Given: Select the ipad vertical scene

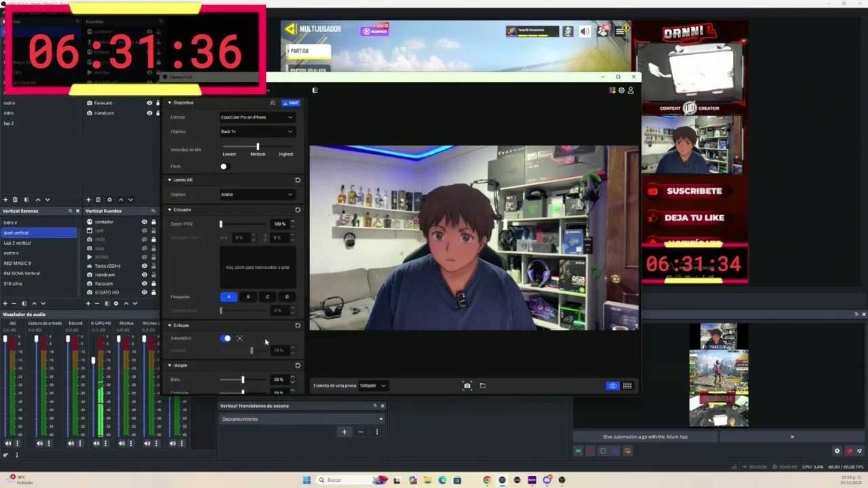Looking at the screenshot, I should tap(39, 232).
